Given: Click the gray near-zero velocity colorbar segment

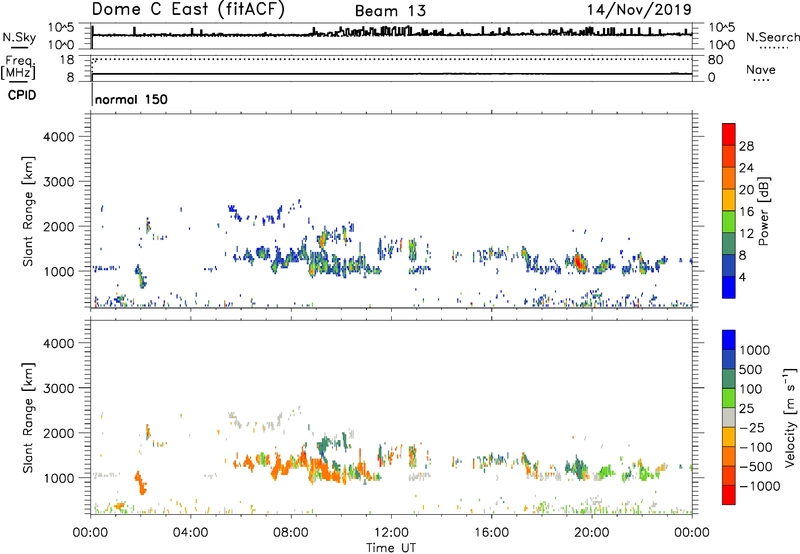Looking at the screenshot, I should point(729,417).
